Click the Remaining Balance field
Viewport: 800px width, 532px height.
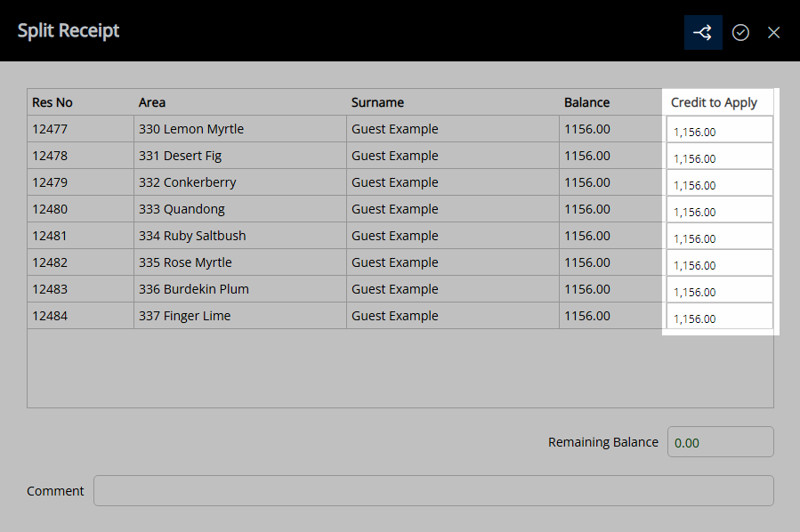click(721, 442)
